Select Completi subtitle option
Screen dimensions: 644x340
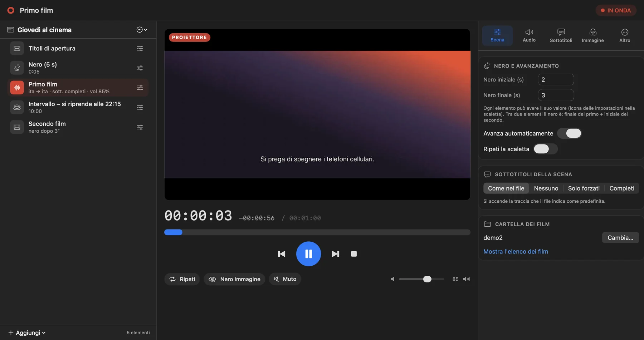click(x=622, y=188)
